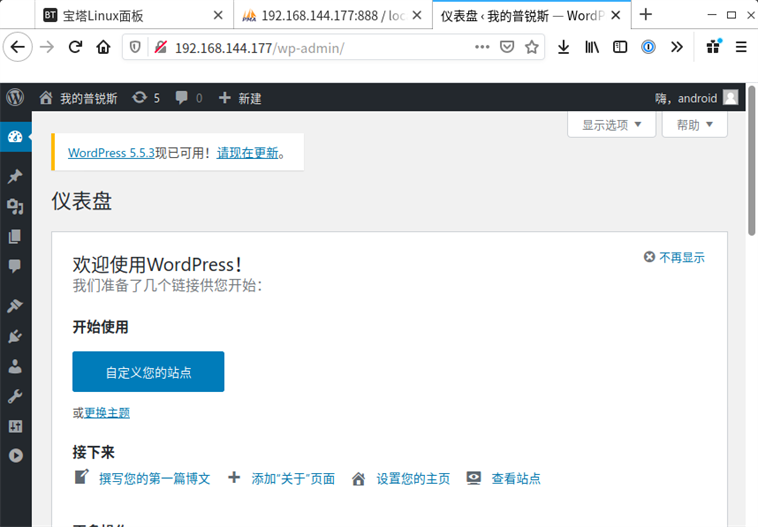Go back with the browser back arrow
758x527 pixels.
(18, 47)
